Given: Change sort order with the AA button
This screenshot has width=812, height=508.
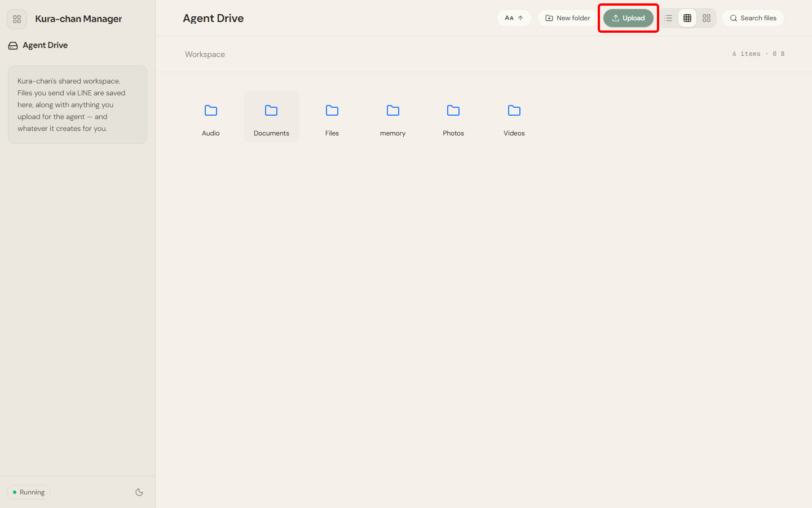Looking at the screenshot, I should point(514,18).
